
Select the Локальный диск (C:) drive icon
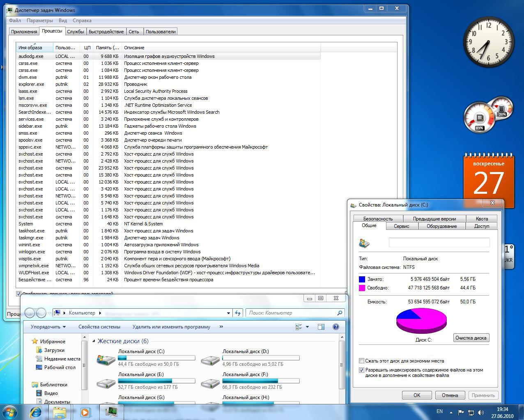click(106, 360)
